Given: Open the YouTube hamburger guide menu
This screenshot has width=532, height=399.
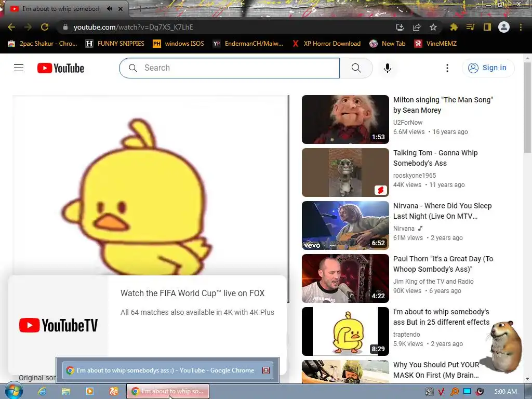Looking at the screenshot, I should (x=19, y=68).
